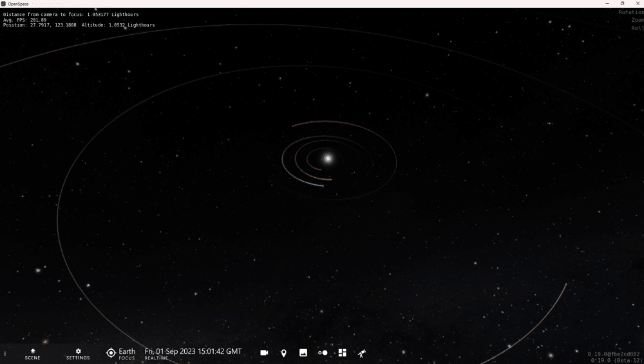Open the exoplanets circles icon panel
This screenshot has width=644, height=364.
click(323, 353)
